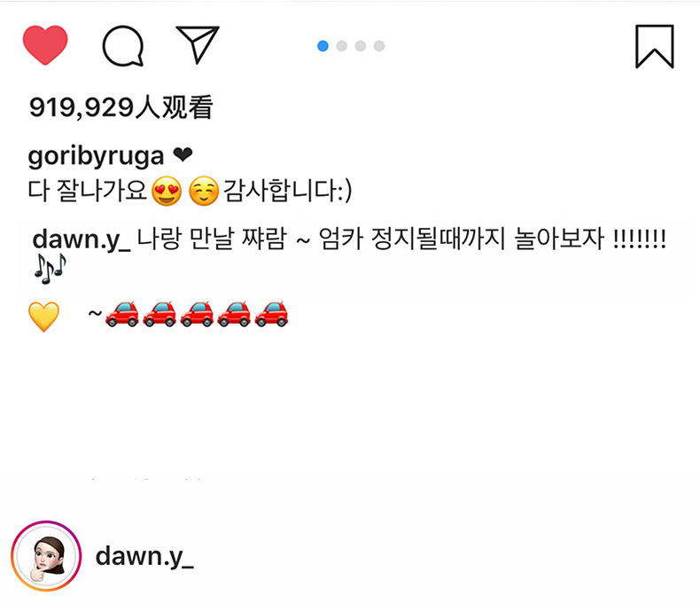This screenshot has width=700, height=603.
Task: Click the music notes emoji
Action: (50, 270)
